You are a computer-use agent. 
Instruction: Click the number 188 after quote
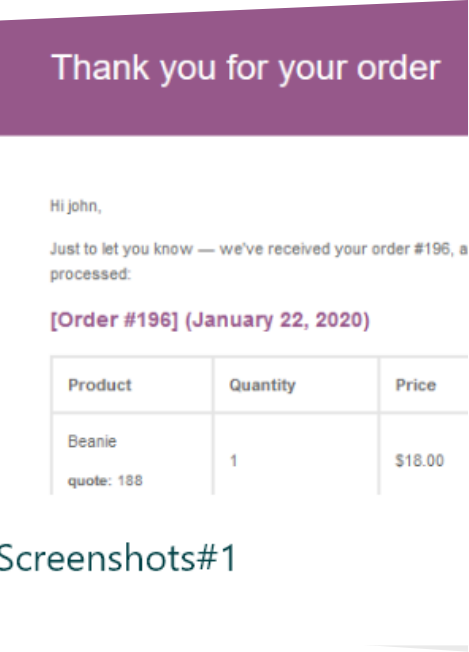pyautogui.click(x=130, y=481)
